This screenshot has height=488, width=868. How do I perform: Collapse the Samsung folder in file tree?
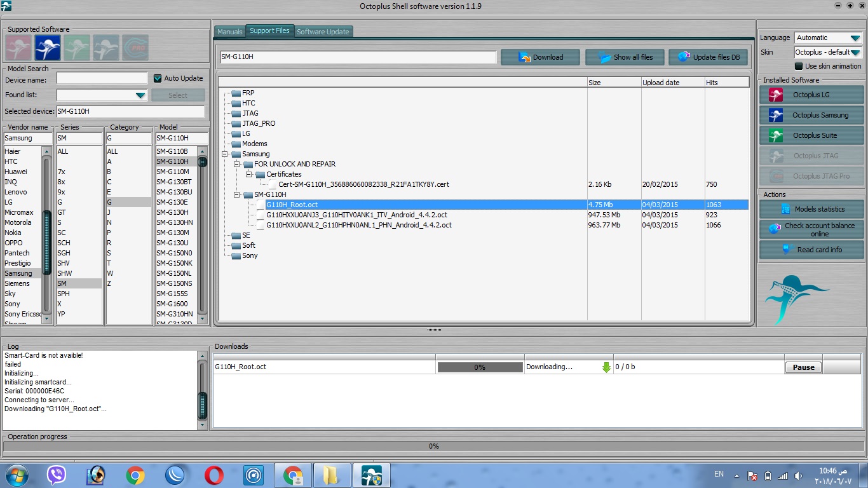[x=225, y=154]
